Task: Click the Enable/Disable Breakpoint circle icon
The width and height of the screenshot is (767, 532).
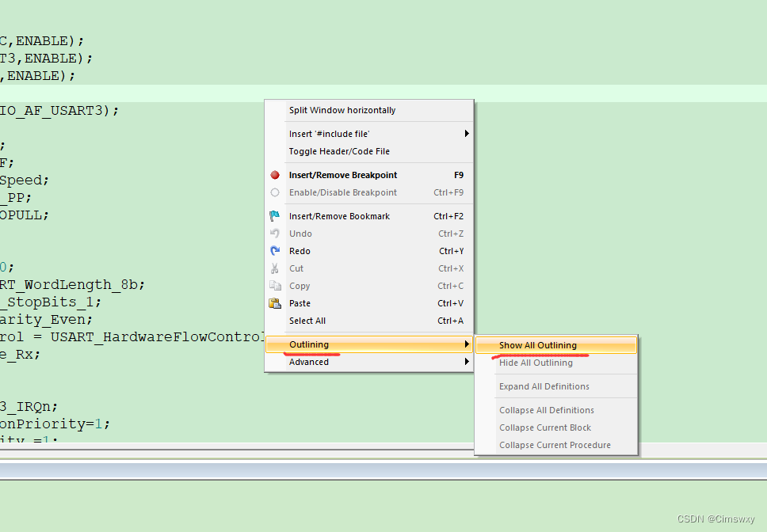Action: point(275,192)
